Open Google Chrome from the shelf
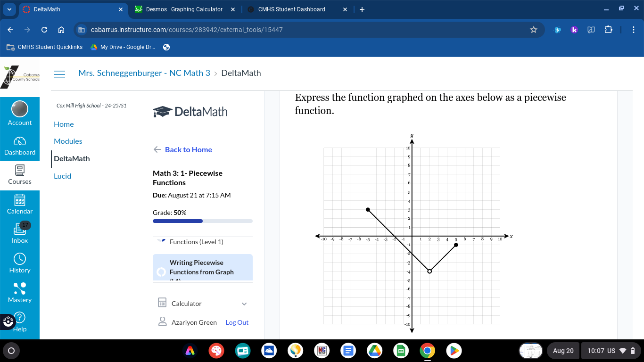The height and width of the screenshot is (362, 644). tap(428, 351)
